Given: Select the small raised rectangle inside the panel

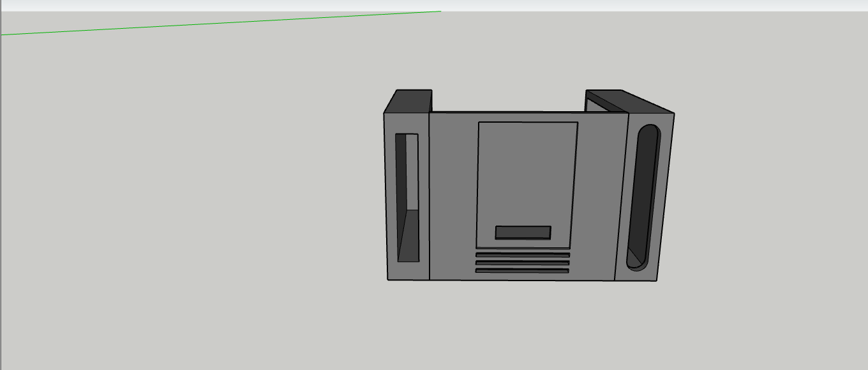Looking at the screenshot, I should (x=522, y=231).
